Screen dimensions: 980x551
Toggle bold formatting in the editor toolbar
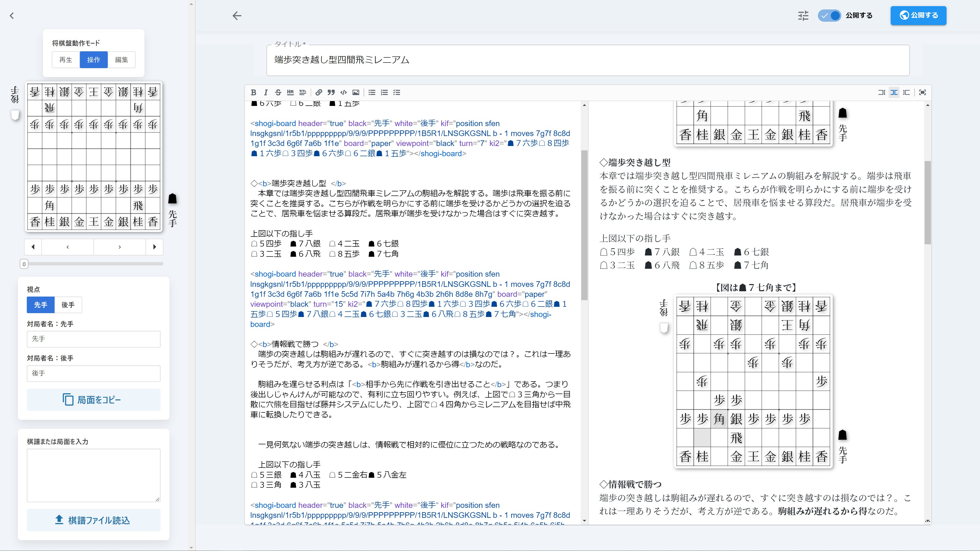253,92
